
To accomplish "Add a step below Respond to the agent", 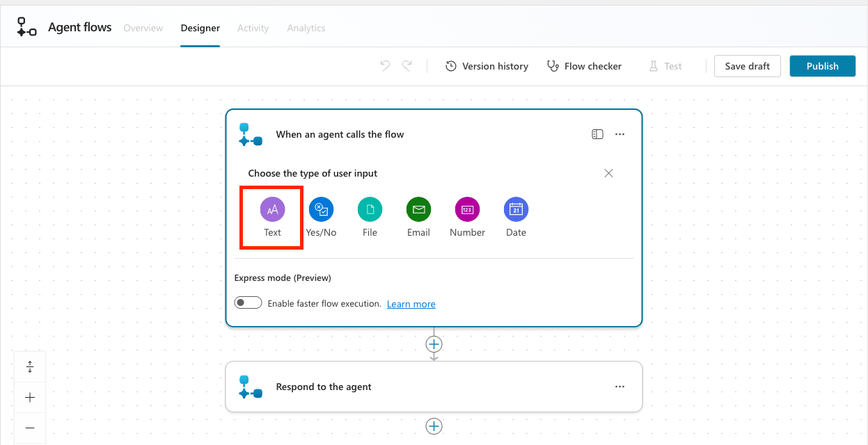I will click(x=434, y=426).
